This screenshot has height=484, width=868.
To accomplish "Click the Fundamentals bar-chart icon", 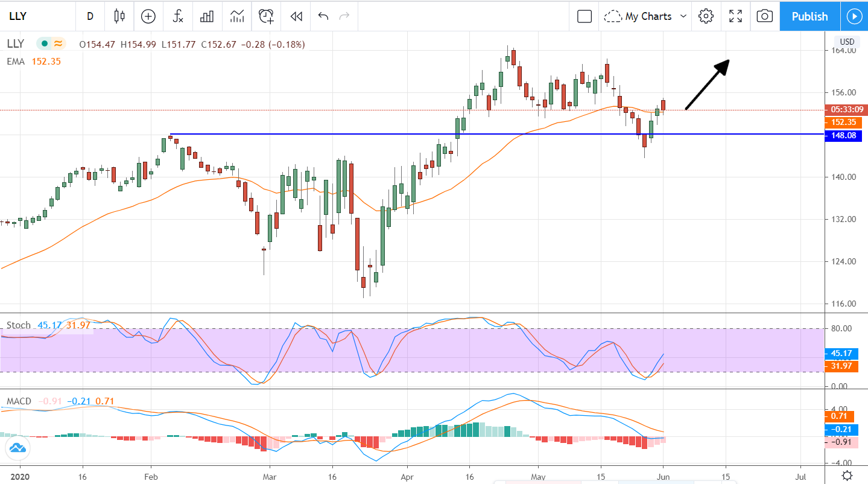I will (207, 16).
